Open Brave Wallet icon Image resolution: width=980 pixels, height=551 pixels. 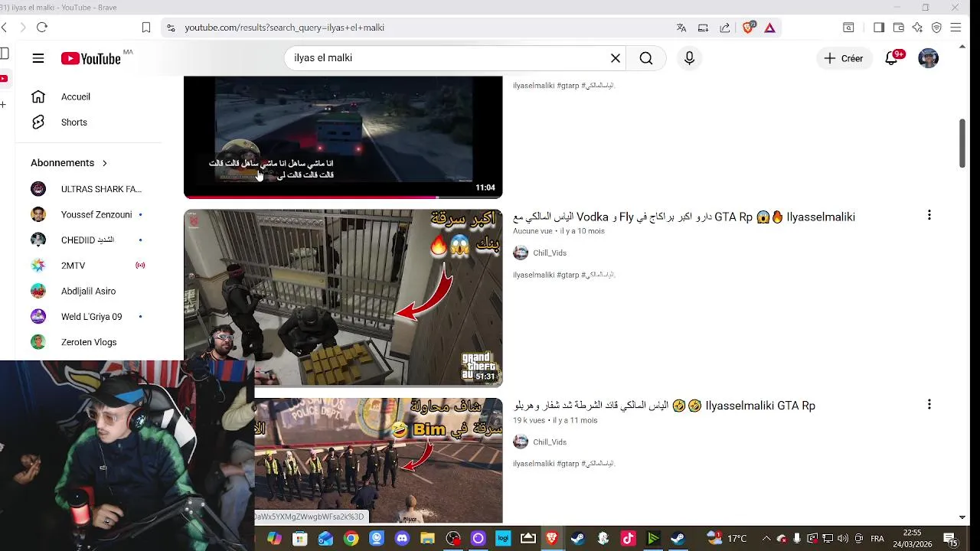click(898, 28)
